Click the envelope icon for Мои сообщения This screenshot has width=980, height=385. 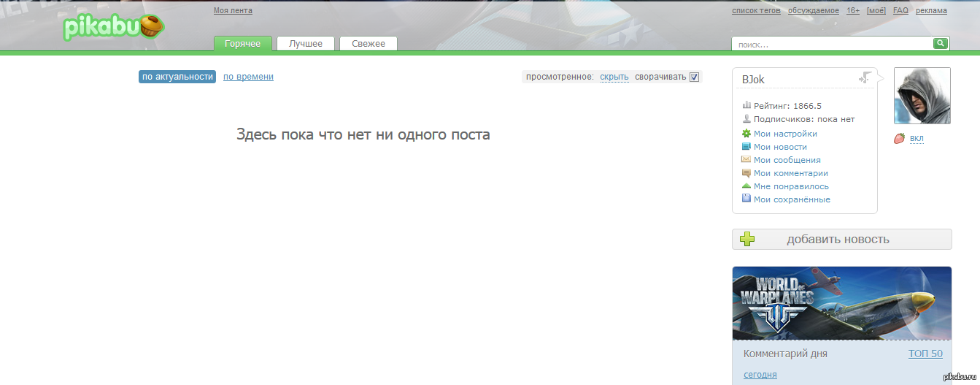(746, 160)
